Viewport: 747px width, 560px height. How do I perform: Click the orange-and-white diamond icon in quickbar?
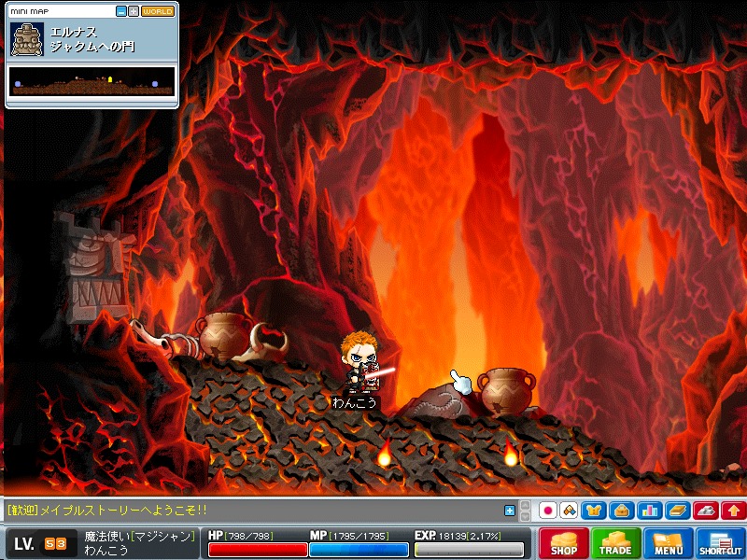(x=568, y=511)
